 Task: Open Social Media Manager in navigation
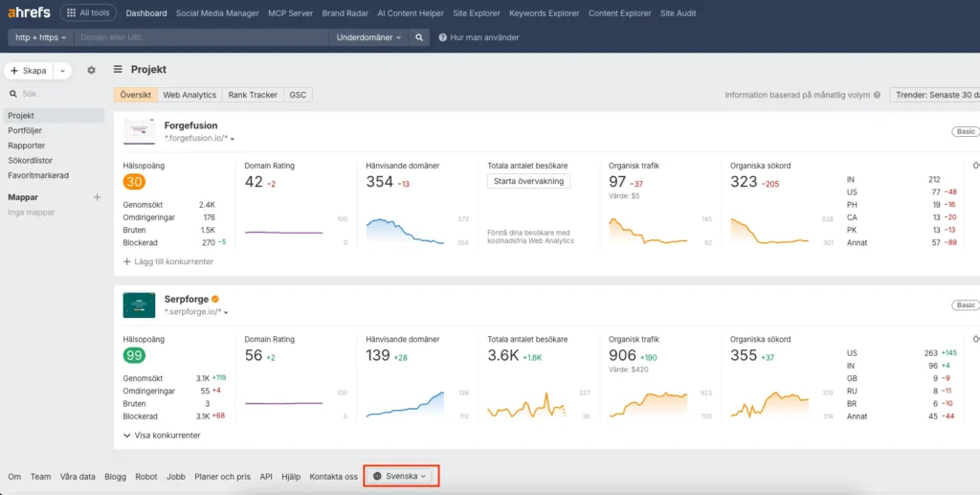217,13
